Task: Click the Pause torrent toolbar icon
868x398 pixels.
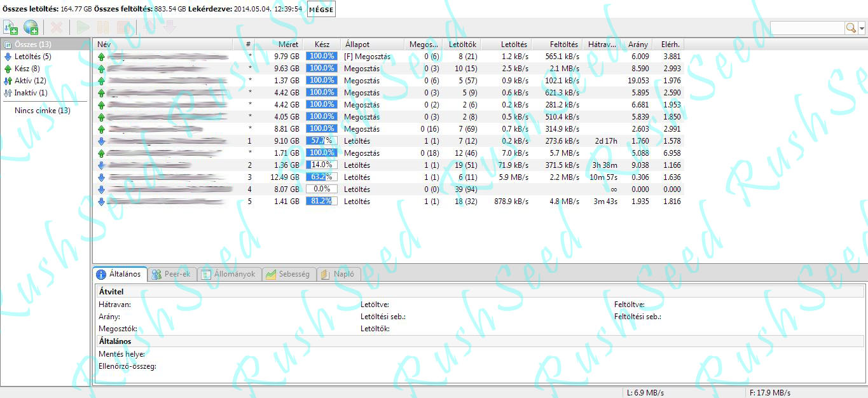Action: 104,27
